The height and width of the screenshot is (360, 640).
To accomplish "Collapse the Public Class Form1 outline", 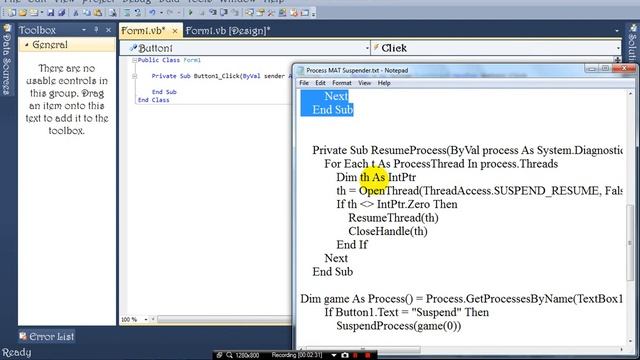I will tap(134, 60).
